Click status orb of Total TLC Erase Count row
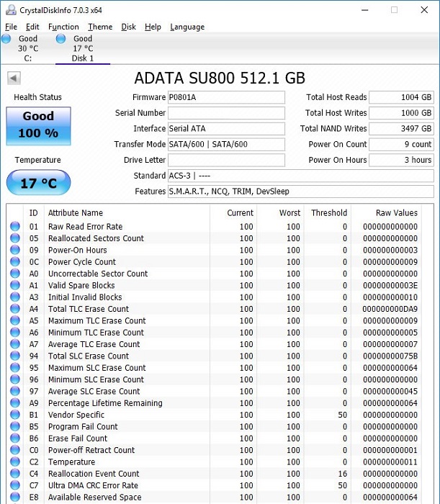 point(15,309)
